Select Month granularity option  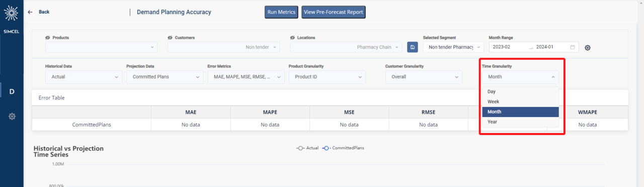[520, 112]
